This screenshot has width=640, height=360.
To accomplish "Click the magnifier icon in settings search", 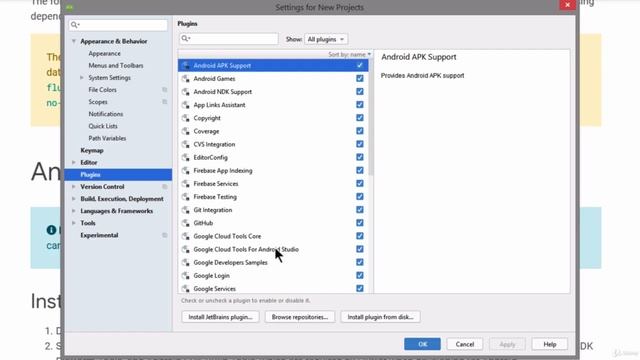I will [75, 25].
